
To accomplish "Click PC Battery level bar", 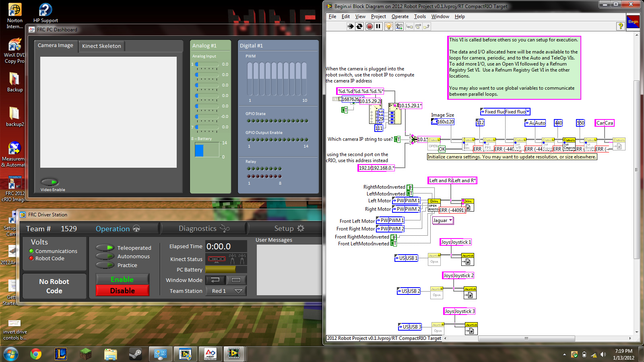I will [x=226, y=269].
